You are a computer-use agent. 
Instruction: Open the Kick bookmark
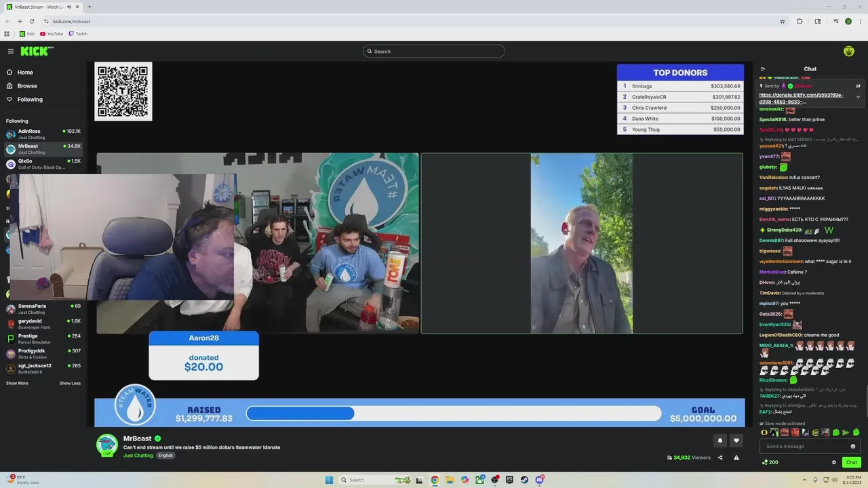click(x=27, y=34)
